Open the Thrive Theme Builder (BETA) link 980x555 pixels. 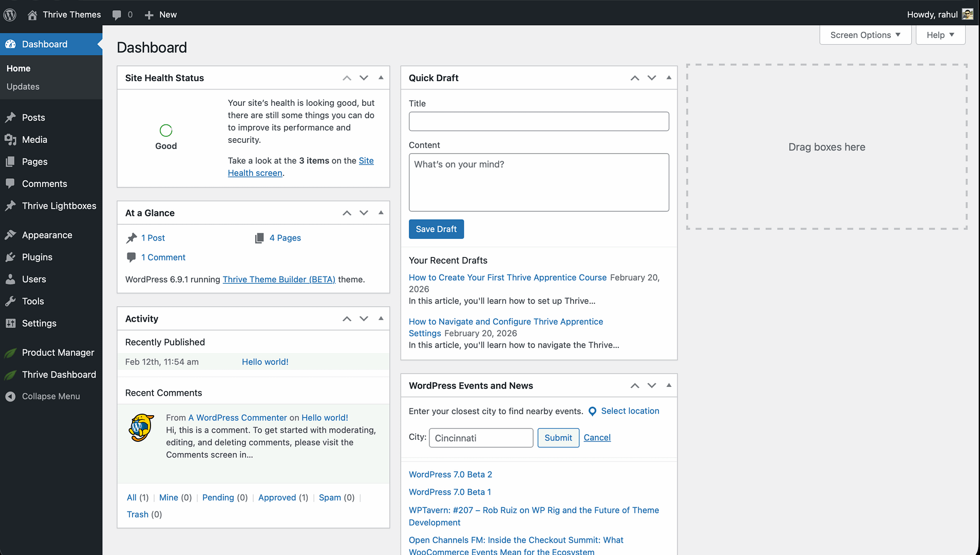tap(279, 280)
